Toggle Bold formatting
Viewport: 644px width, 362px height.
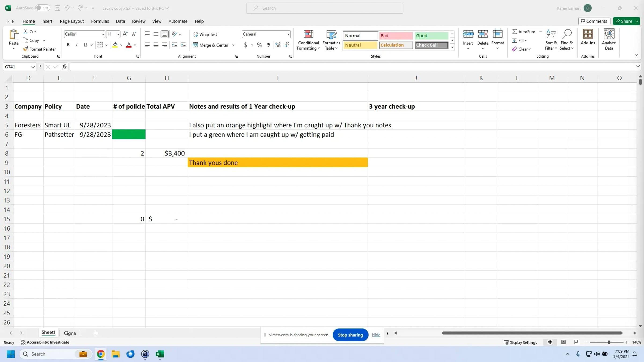click(x=68, y=45)
